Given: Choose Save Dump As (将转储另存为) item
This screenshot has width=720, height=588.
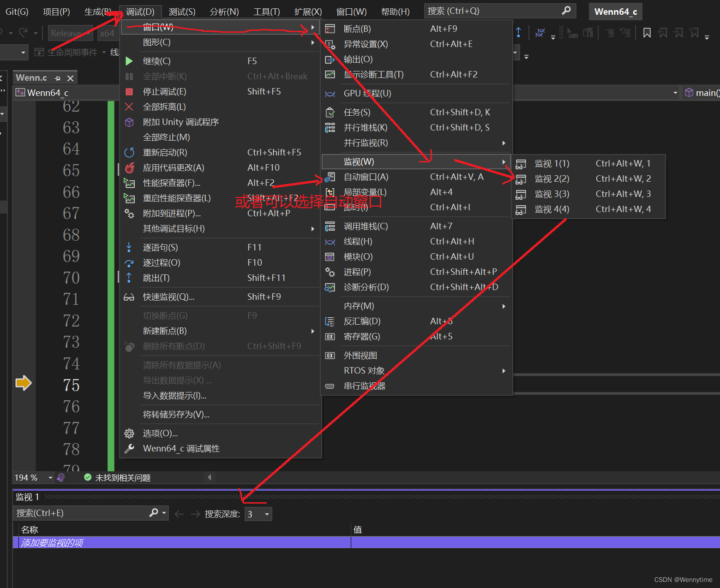Looking at the screenshot, I should coord(221,415).
